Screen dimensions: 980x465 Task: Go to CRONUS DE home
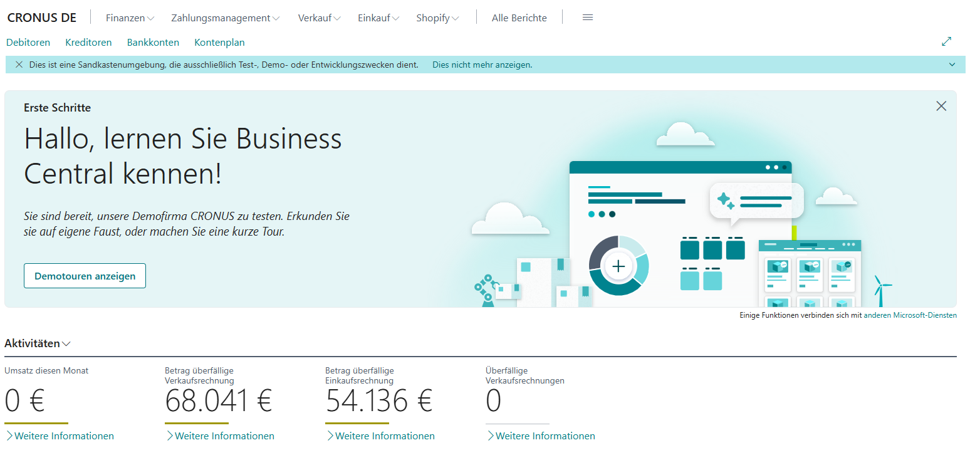[x=41, y=18]
